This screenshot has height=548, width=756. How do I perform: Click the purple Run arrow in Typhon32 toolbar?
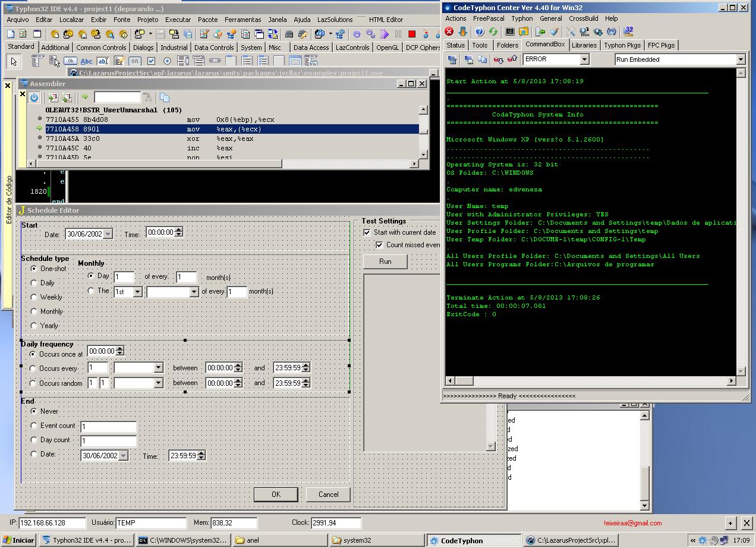384,34
